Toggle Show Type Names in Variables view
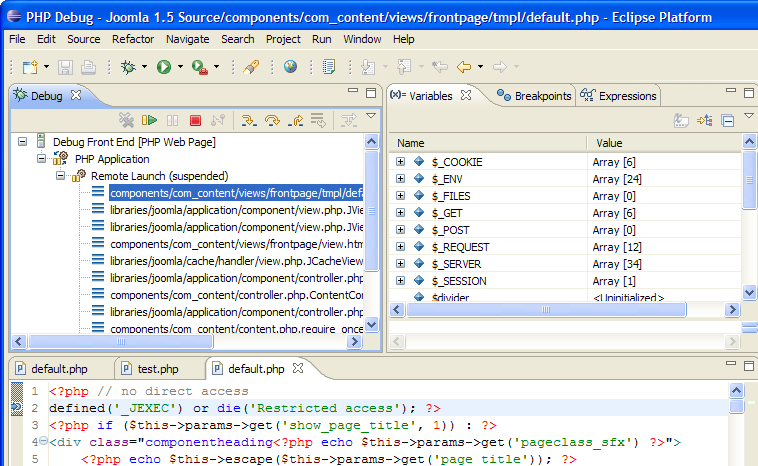 [x=681, y=120]
